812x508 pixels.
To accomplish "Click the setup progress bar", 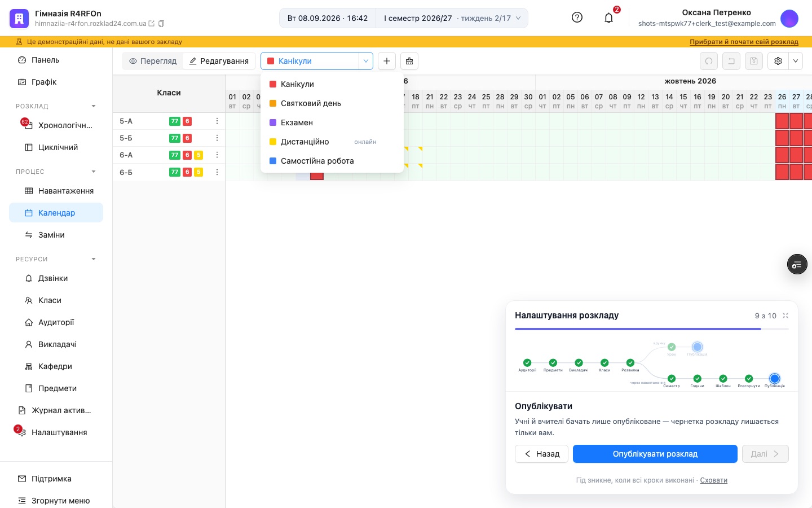I will pos(652,329).
